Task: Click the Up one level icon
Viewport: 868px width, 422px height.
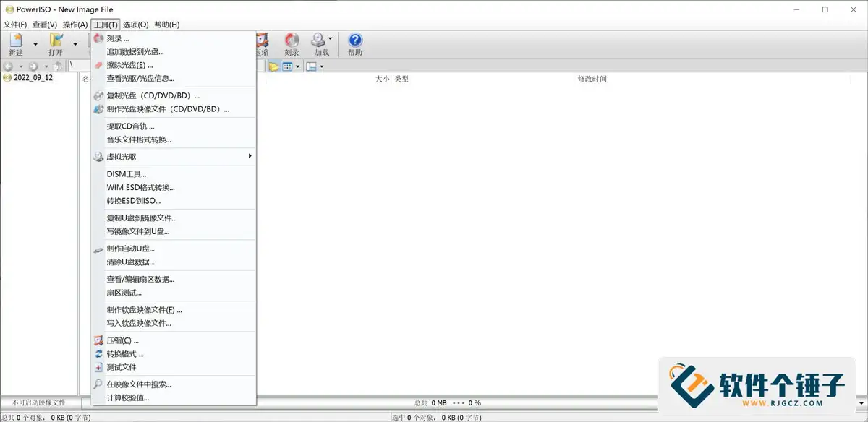Action: (58, 66)
